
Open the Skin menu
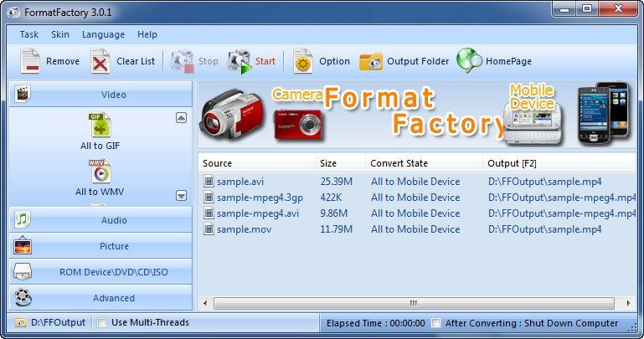pos(60,34)
